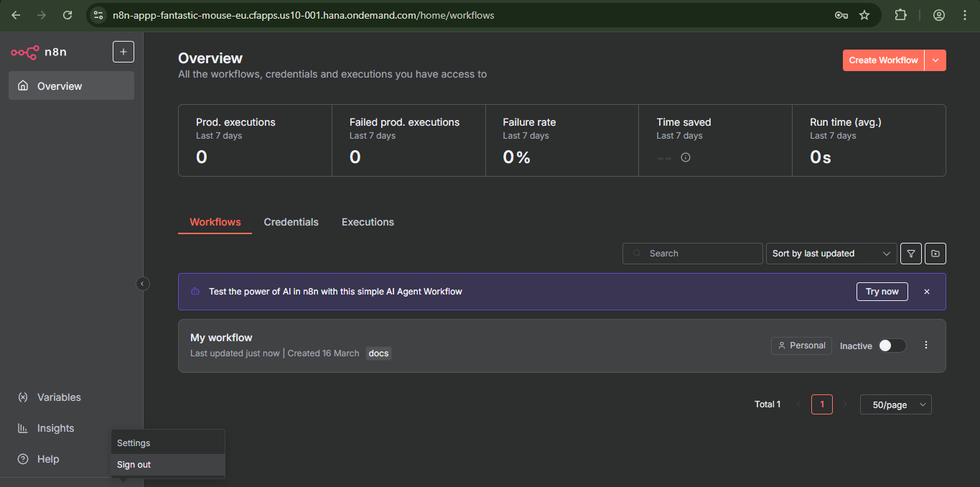This screenshot has width=980, height=487.
Task: Click the Help icon in the sidebar
Action: [24, 458]
